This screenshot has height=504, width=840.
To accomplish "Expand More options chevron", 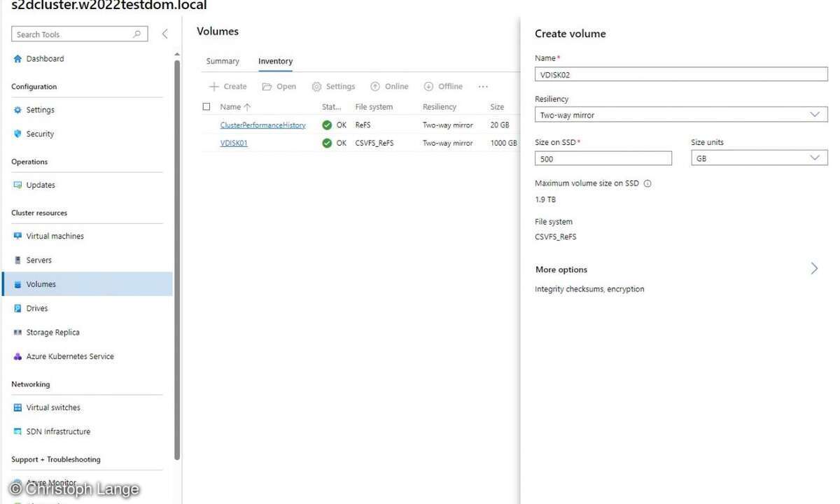I will point(814,269).
